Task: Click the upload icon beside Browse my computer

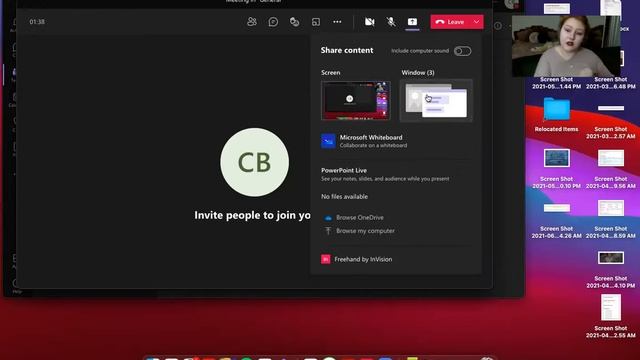Action: pos(328,231)
